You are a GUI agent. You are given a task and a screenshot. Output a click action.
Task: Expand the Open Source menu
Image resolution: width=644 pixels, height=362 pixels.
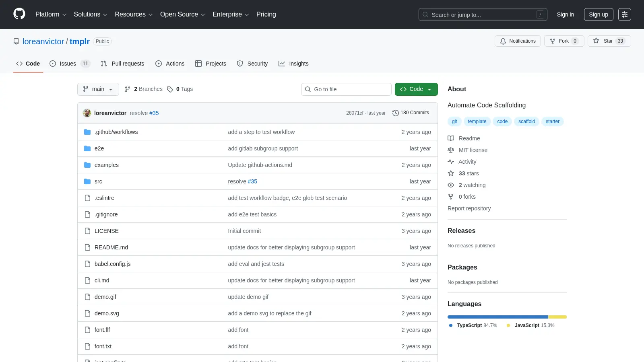point(183,14)
